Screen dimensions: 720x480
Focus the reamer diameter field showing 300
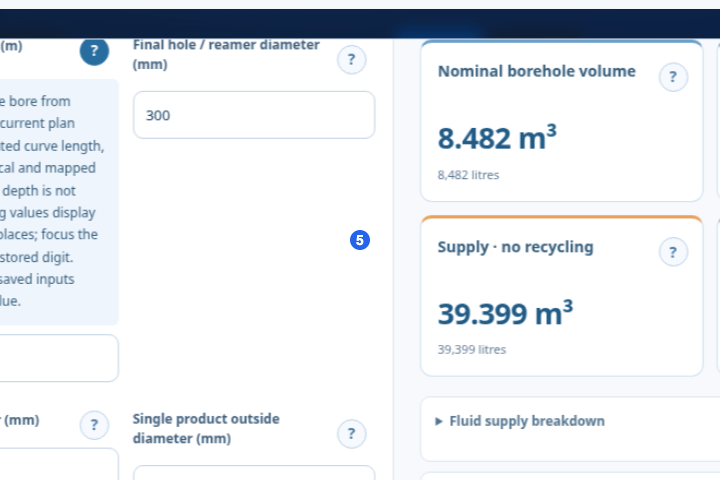click(x=254, y=115)
